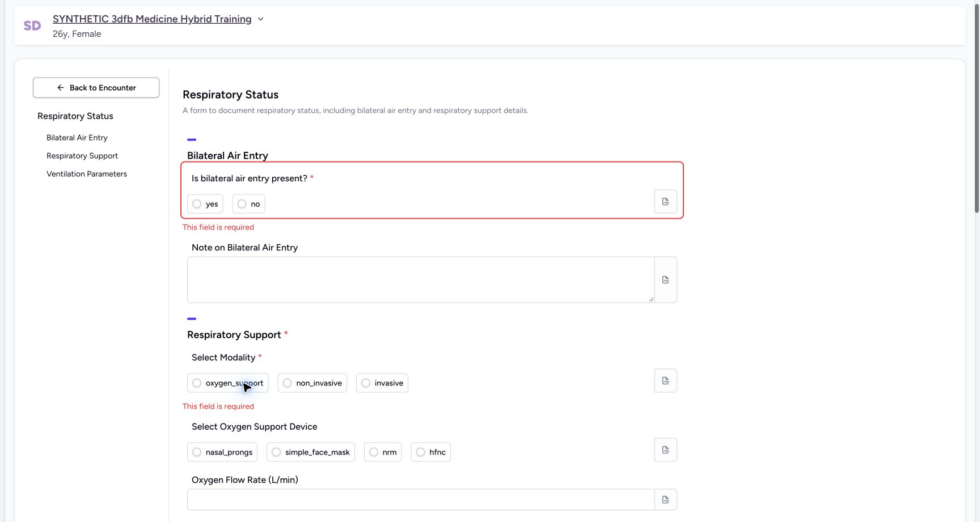Click the page vertical scrollbar
Viewport: 980px width, 522px height.
(x=977, y=108)
